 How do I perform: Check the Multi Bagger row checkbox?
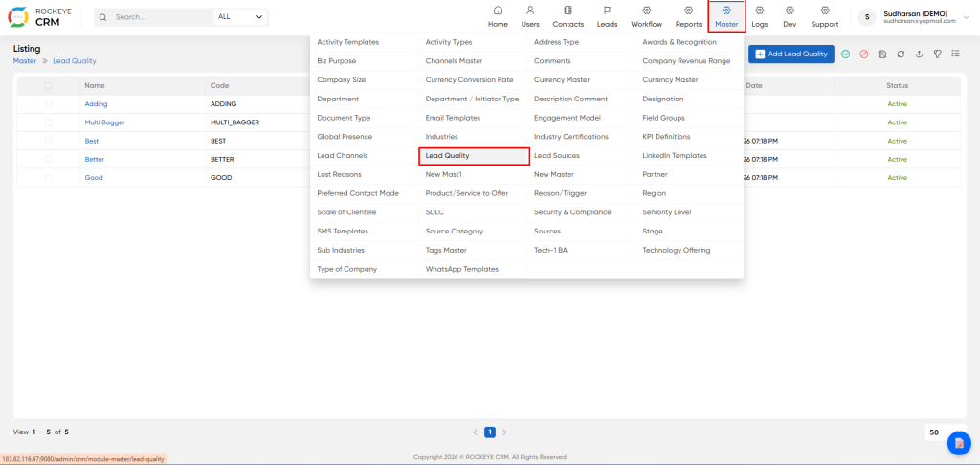tap(49, 122)
